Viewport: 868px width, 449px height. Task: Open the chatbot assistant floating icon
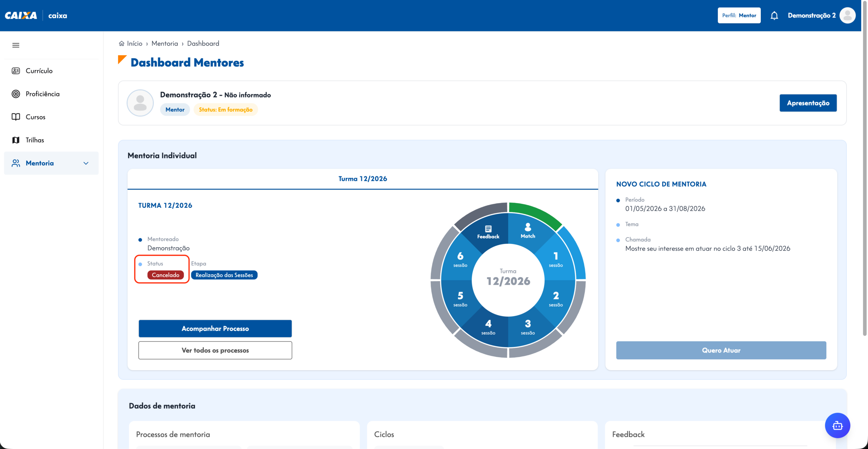click(x=837, y=425)
